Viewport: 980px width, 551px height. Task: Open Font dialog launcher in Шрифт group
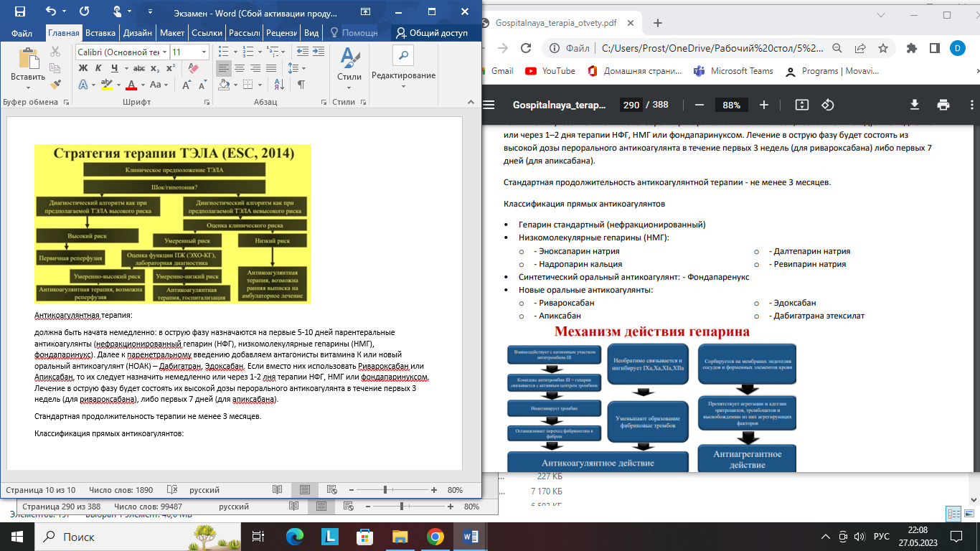point(207,103)
